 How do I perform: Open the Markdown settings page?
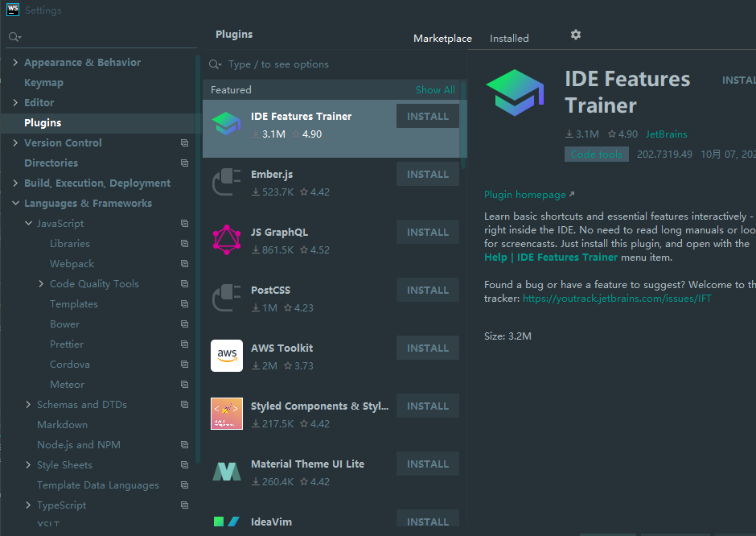pyautogui.click(x=62, y=425)
